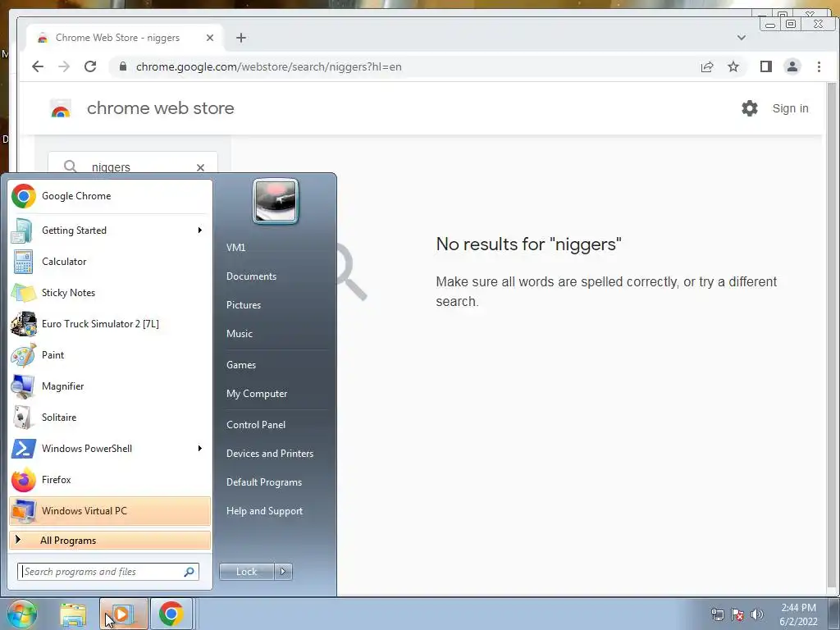Viewport: 840px width, 630px height.
Task: Open Paint from the Start menu
Action: [110, 354]
